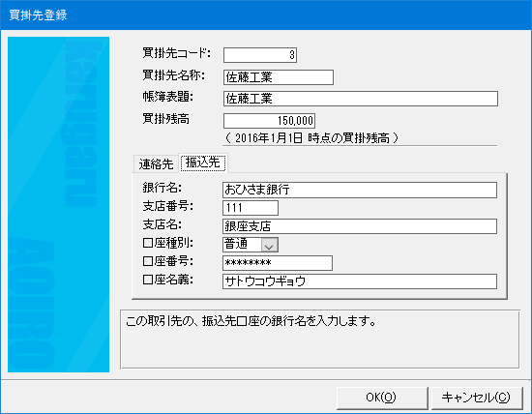Select the 振込先 tab
Viewport: 532px width, 414px height.
tap(203, 163)
